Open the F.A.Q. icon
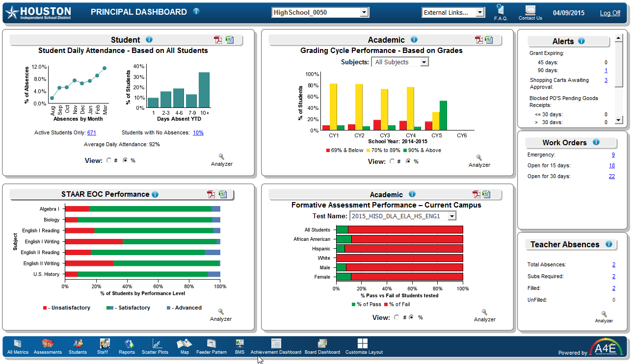The height and width of the screenshot is (364, 633). point(501,12)
